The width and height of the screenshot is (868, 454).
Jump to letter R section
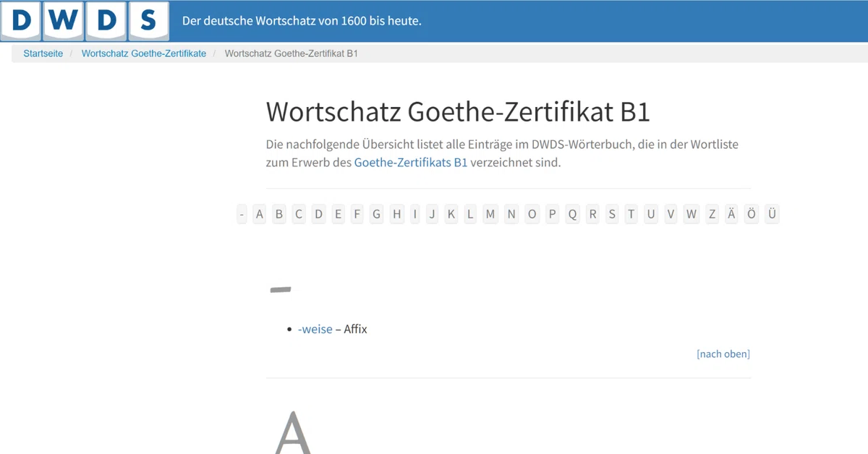(593, 214)
